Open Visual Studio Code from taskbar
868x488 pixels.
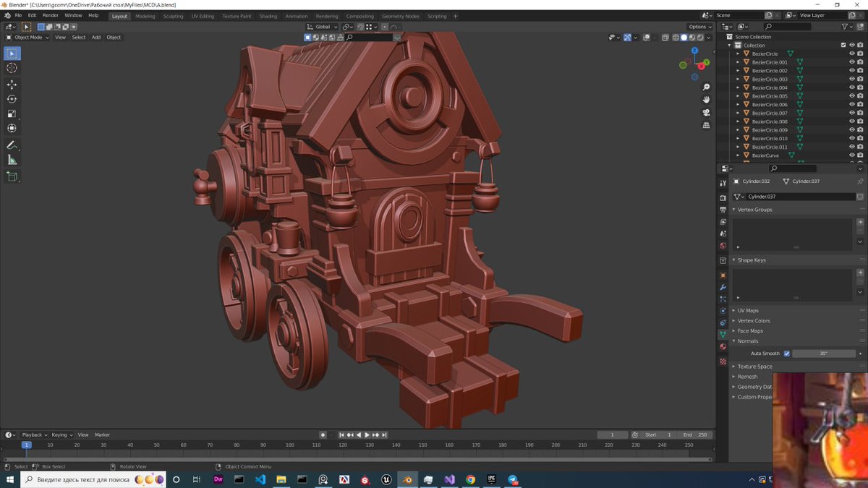260,479
